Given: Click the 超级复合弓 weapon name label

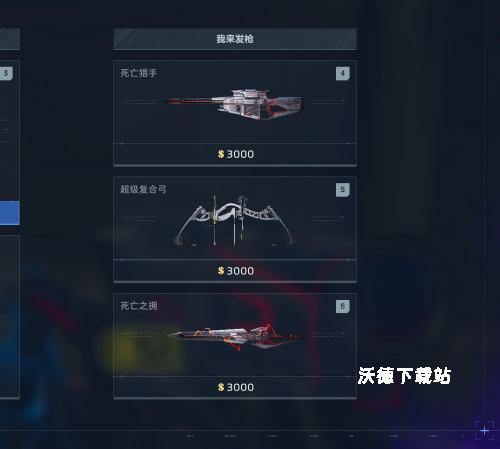Looking at the screenshot, I should pyautogui.click(x=143, y=189).
